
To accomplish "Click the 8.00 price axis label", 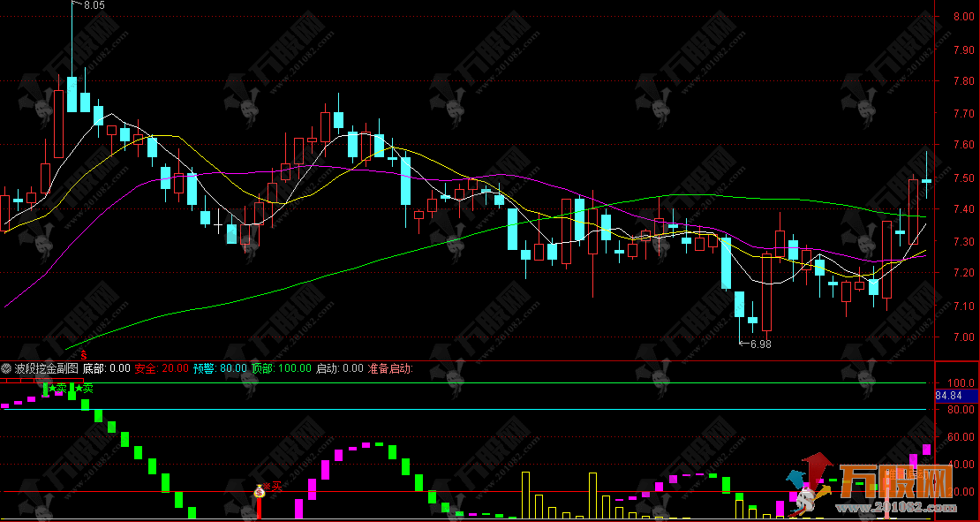I will click(x=964, y=17).
